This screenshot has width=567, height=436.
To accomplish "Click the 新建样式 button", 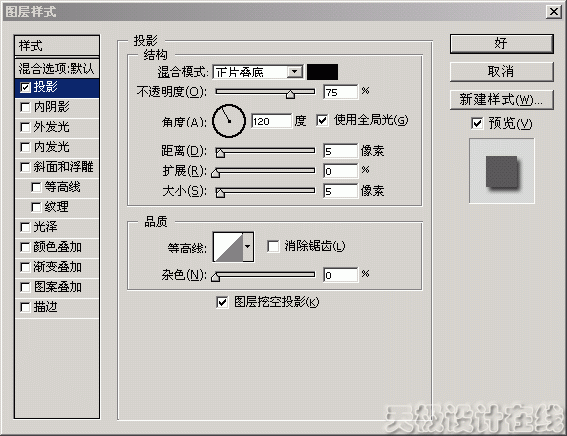I will pos(502,99).
